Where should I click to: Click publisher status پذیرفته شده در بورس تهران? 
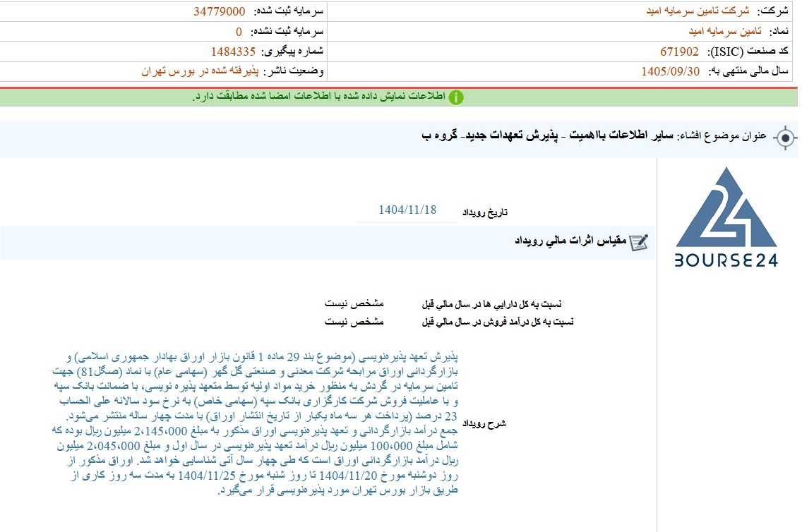(200, 71)
